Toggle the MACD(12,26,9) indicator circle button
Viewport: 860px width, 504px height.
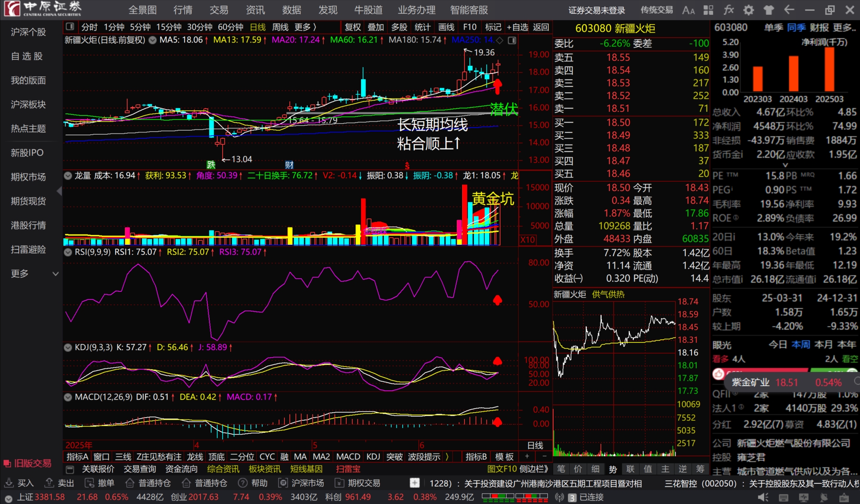pos(68,397)
